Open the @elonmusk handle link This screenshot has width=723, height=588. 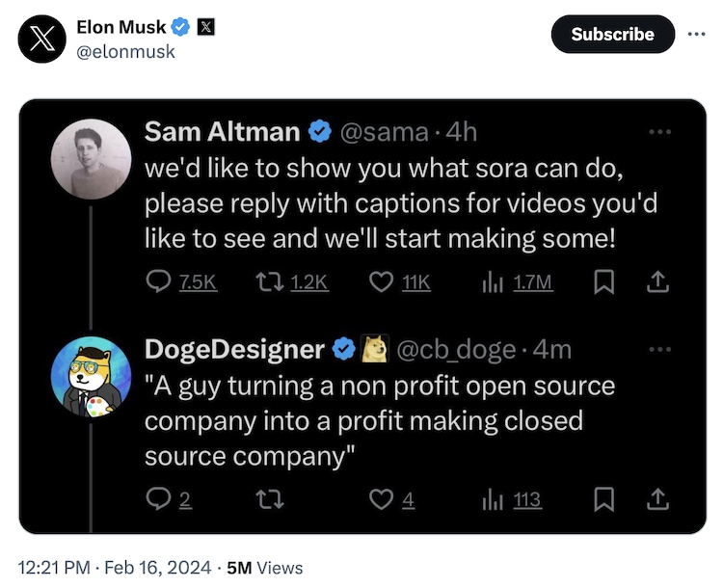[125, 52]
